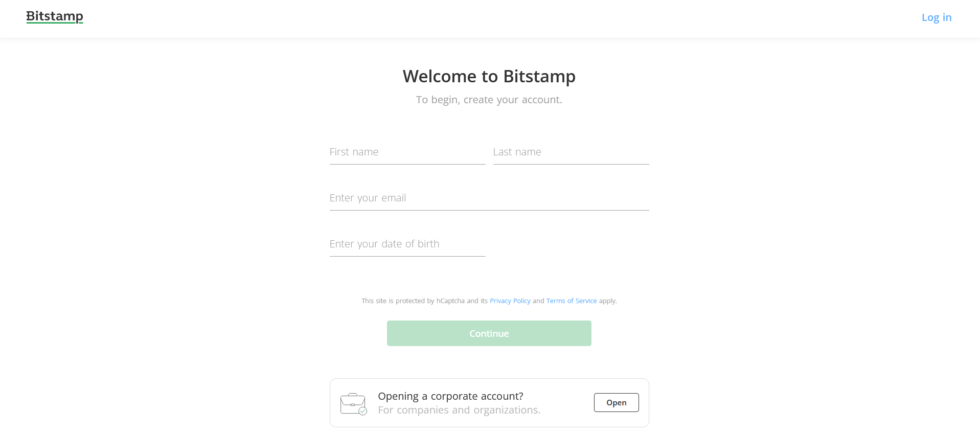Open the Log in page link
The image size is (980, 435).
[936, 17]
